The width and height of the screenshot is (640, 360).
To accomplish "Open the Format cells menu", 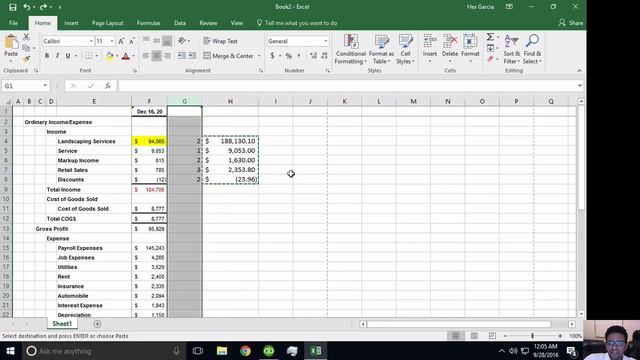I will tap(470, 48).
